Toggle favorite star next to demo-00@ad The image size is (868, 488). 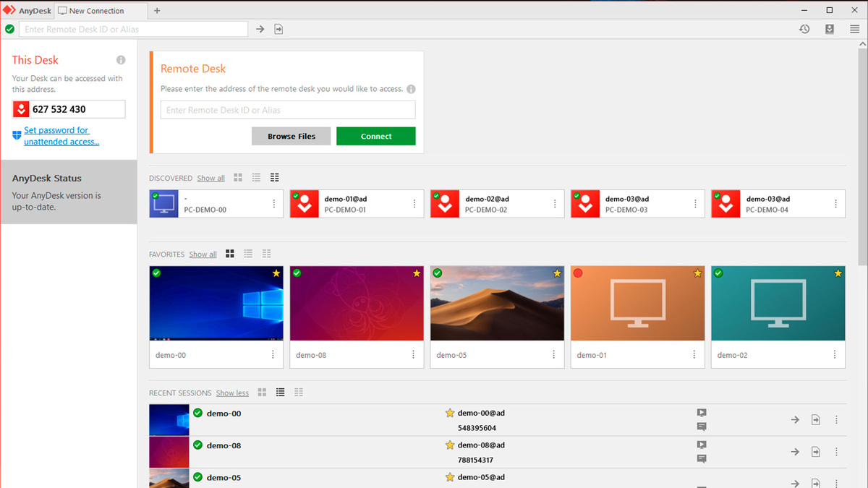[450, 414]
